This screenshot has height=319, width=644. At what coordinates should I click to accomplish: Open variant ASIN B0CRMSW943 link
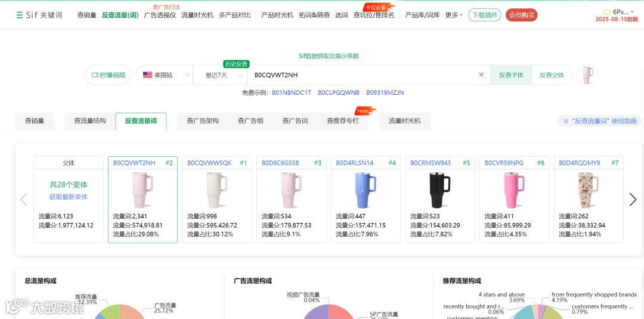click(431, 163)
